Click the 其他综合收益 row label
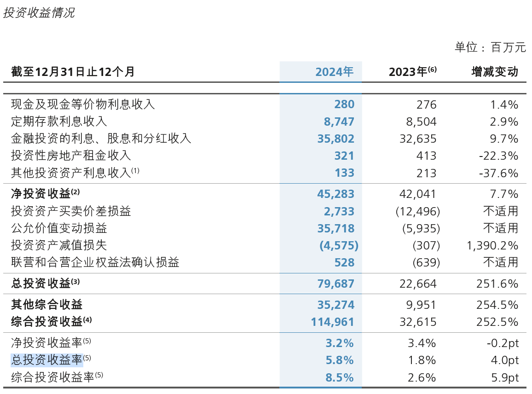Image resolution: width=532 pixels, height=394 pixels. click(47, 304)
